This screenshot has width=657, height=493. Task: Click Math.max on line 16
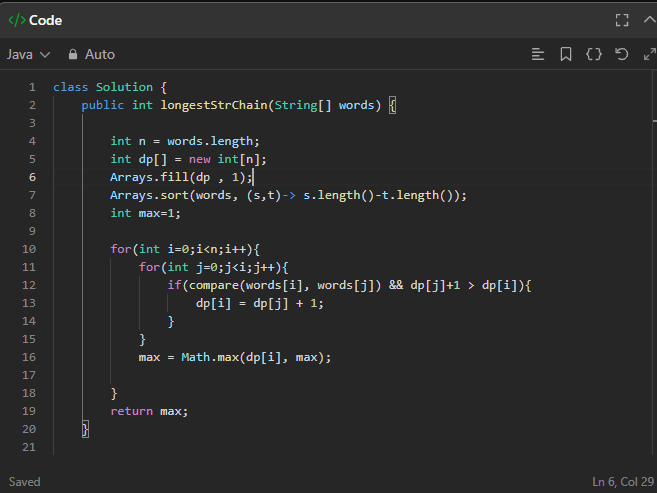(x=210, y=357)
